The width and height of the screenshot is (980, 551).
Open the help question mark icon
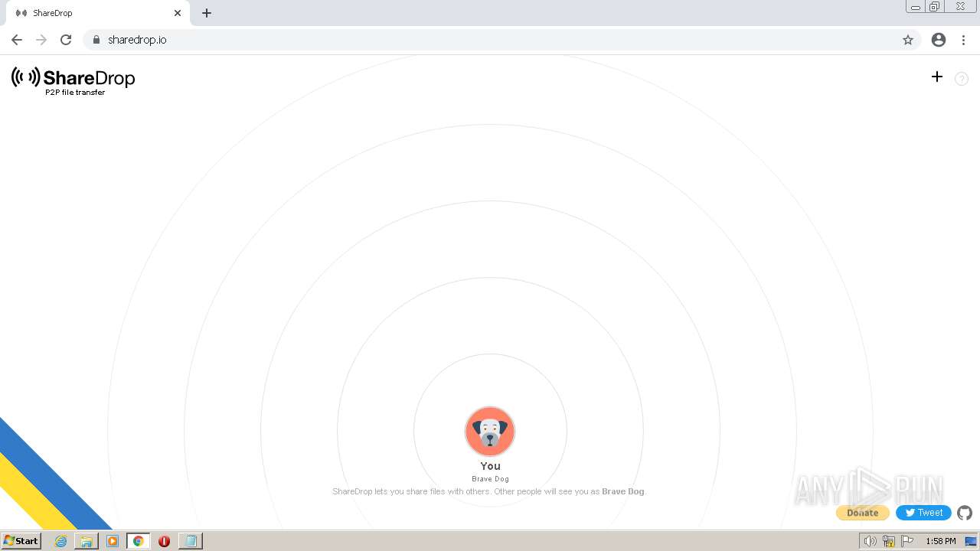pos(962,79)
